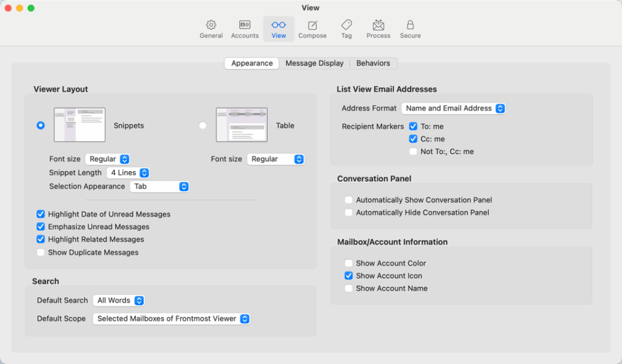Click the Viewer Layout heading
This screenshot has height=364, width=622.
[x=61, y=89]
